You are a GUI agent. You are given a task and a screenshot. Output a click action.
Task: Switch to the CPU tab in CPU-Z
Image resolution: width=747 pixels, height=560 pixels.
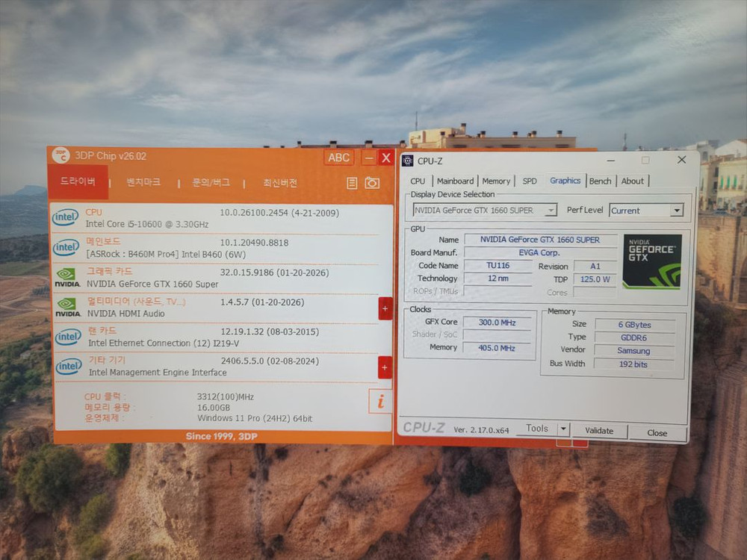coord(418,181)
